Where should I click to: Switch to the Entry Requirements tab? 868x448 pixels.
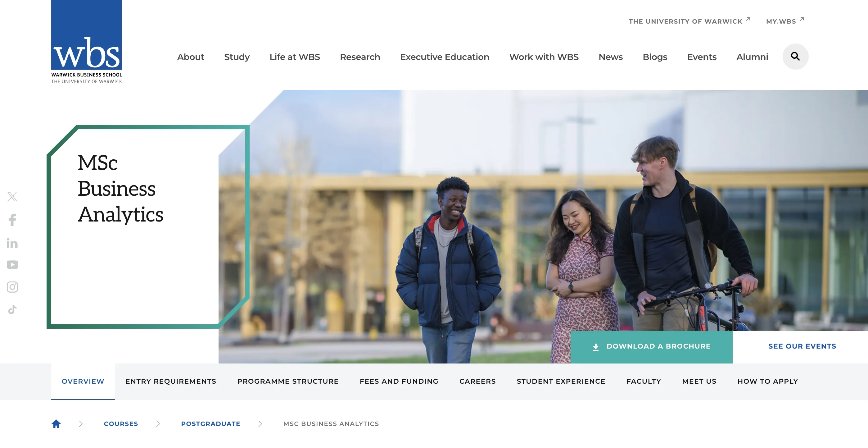[170, 381]
